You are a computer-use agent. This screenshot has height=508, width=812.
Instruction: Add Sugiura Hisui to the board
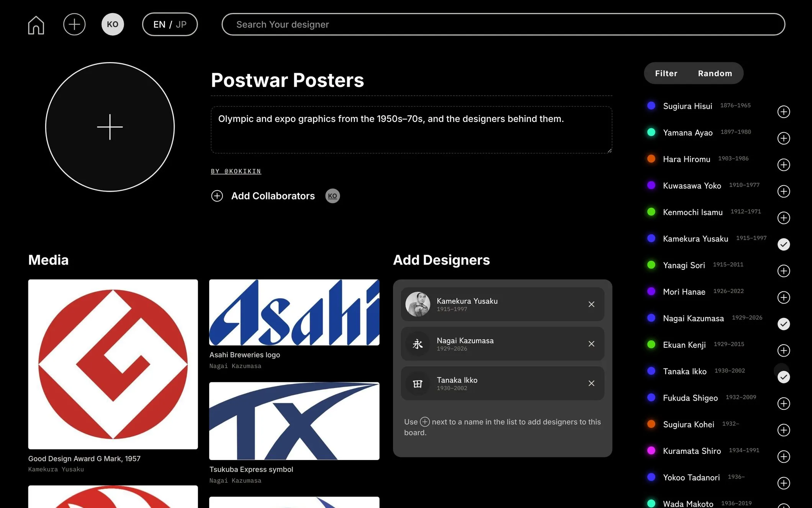[784, 112]
